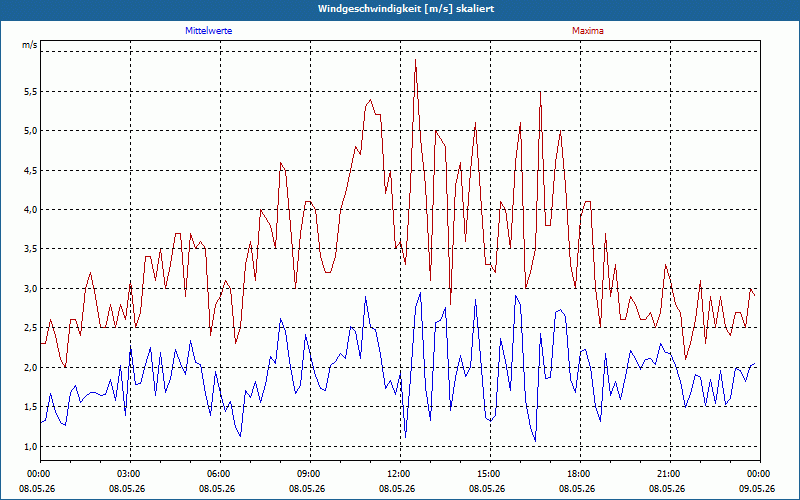Screen dimensions: 800x500
Task: Click the blue Mittelwerte minimum before 17:00
Action: [x=535, y=441]
